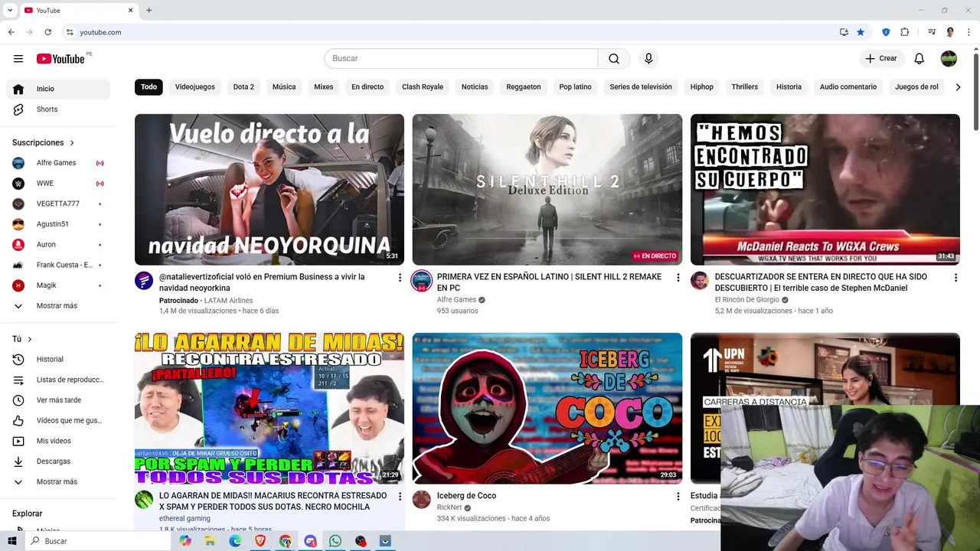Open Mis videos
This screenshot has height=551, width=980.
tap(58, 441)
